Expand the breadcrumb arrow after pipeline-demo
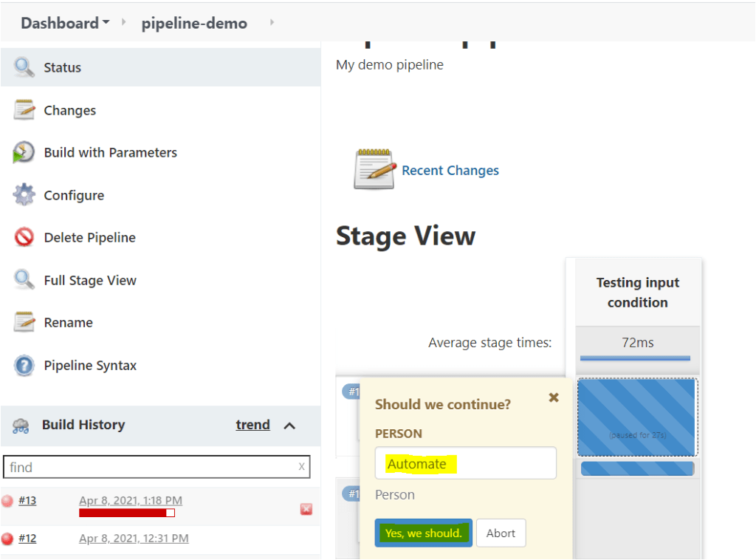Viewport: 756px width, 560px height. coord(272,23)
